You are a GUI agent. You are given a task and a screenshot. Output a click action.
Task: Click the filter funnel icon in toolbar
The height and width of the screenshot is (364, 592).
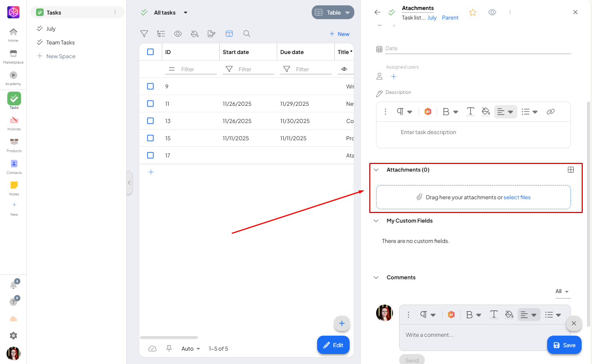click(x=144, y=34)
